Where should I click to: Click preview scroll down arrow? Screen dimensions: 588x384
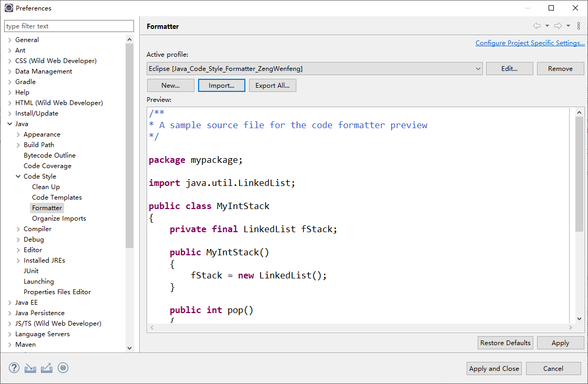click(x=579, y=319)
